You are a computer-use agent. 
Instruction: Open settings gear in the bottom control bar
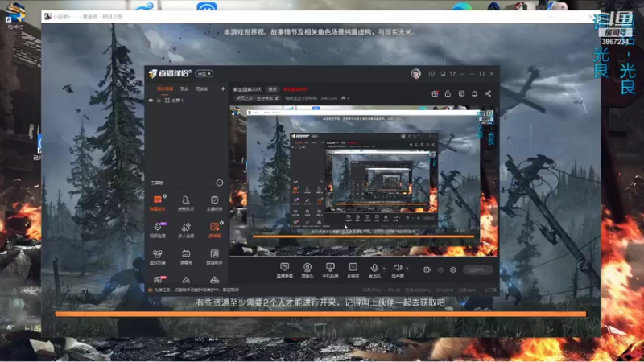453,269
